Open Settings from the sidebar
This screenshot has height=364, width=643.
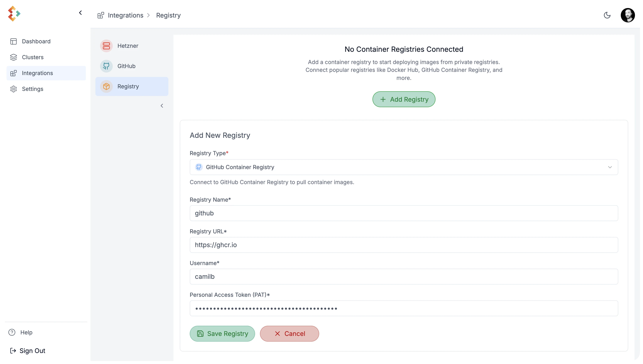tap(46, 89)
